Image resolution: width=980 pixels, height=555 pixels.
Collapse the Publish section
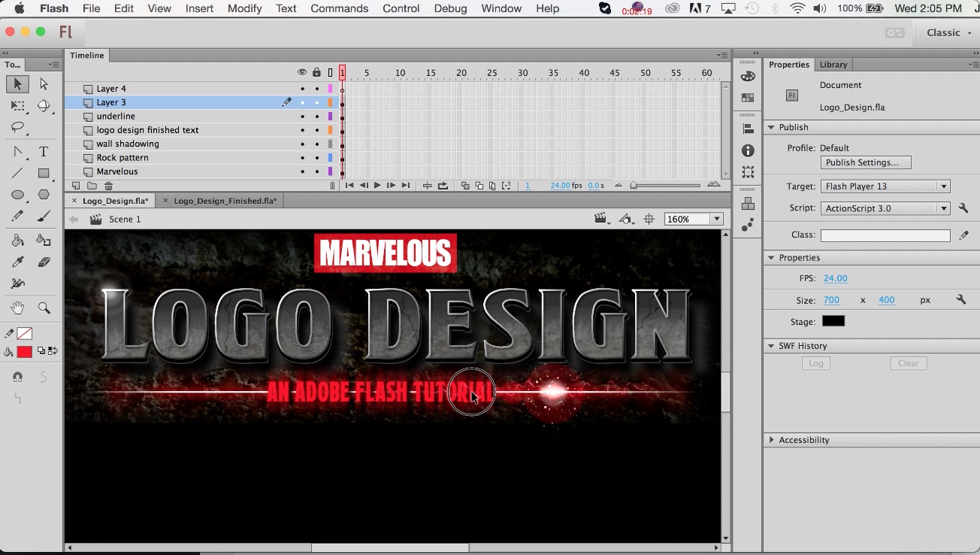click(772, 127)
